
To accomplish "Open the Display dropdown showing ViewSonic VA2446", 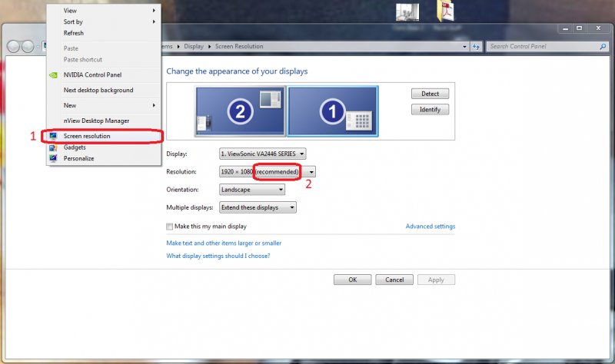I will pos(262,154).
